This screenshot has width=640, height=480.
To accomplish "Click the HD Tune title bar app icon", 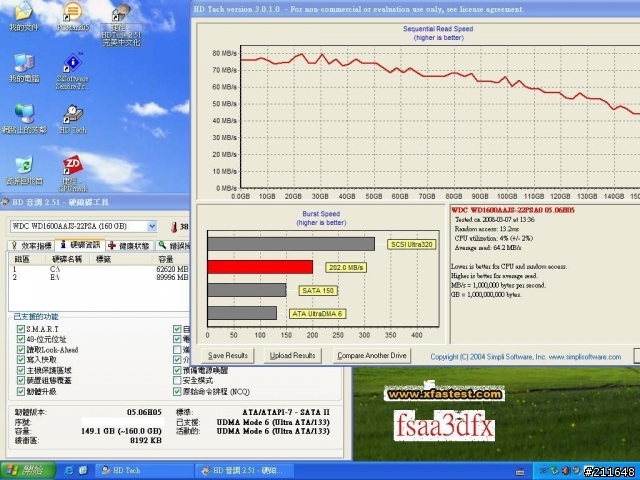I will tap(5, 202).
